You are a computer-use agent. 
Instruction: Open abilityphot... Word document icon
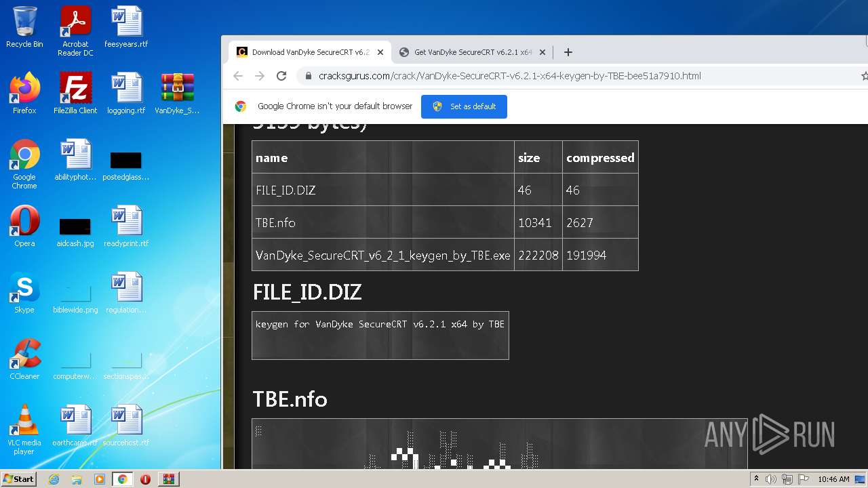click(75, 160)
